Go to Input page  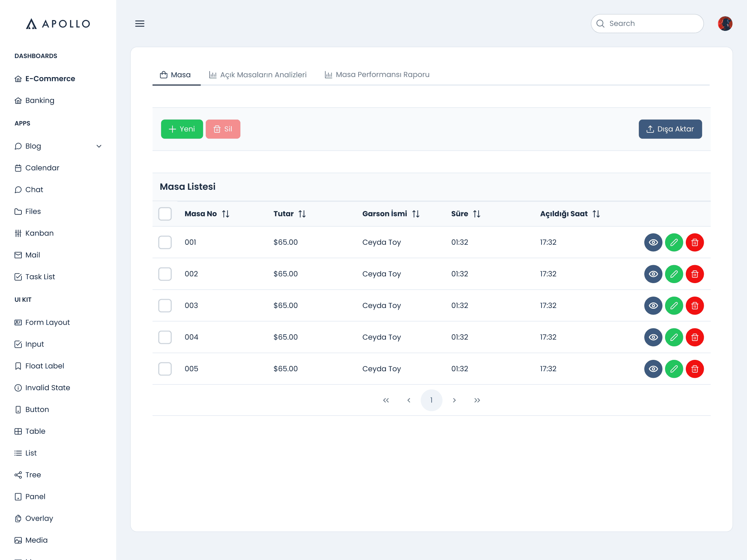point(29,344)
